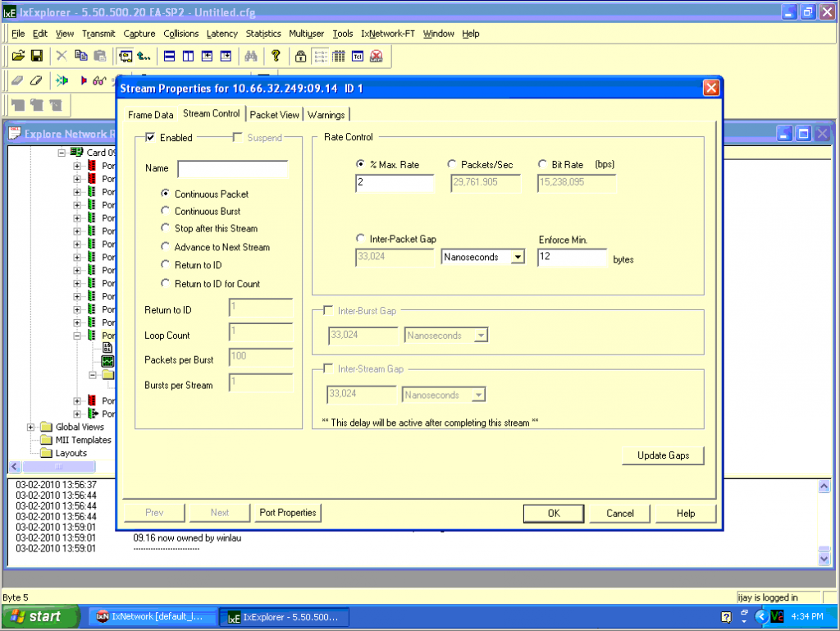Screen dimensions: 840x631
Task: Click the log pane vertical scrollbar down arrow
Action: point(824,558)
